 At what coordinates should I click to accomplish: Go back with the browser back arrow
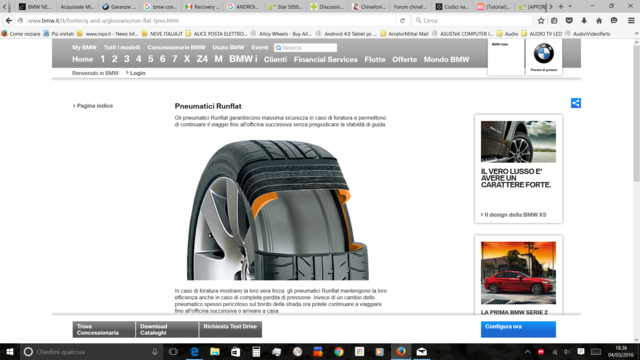(9, 20)
